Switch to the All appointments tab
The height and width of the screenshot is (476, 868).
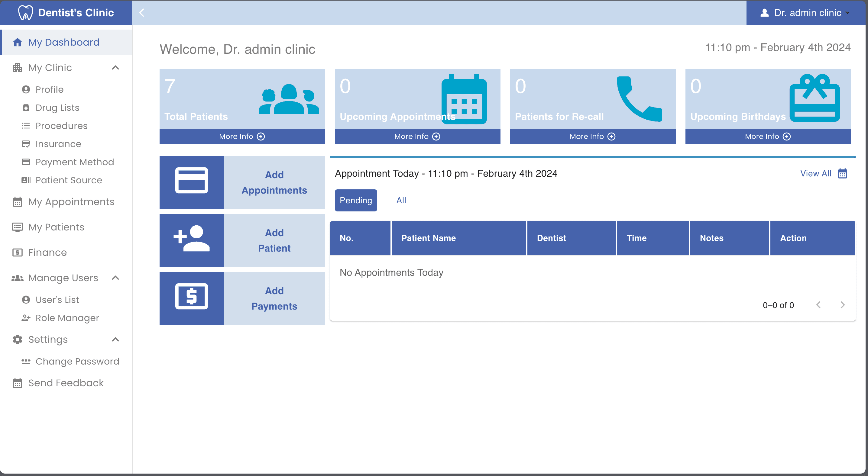401,200
